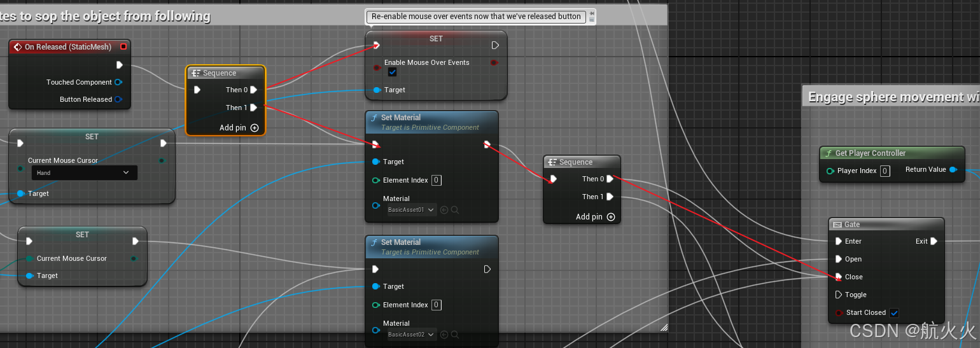Click red output pin of Enable Mouse Over SET
This screenshot has height=348, width=980.
[x=494, y=62]
